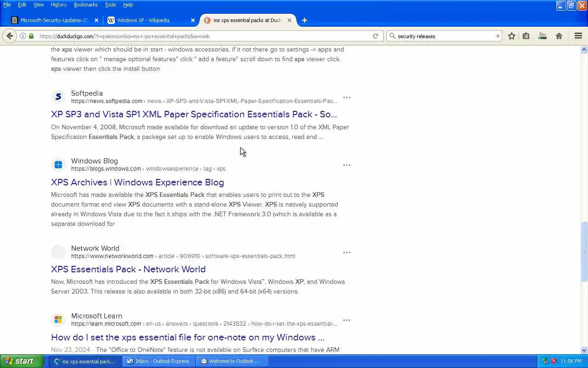Open the Help menu
This screenshot has width=588, height=368.
pos(128,5)
